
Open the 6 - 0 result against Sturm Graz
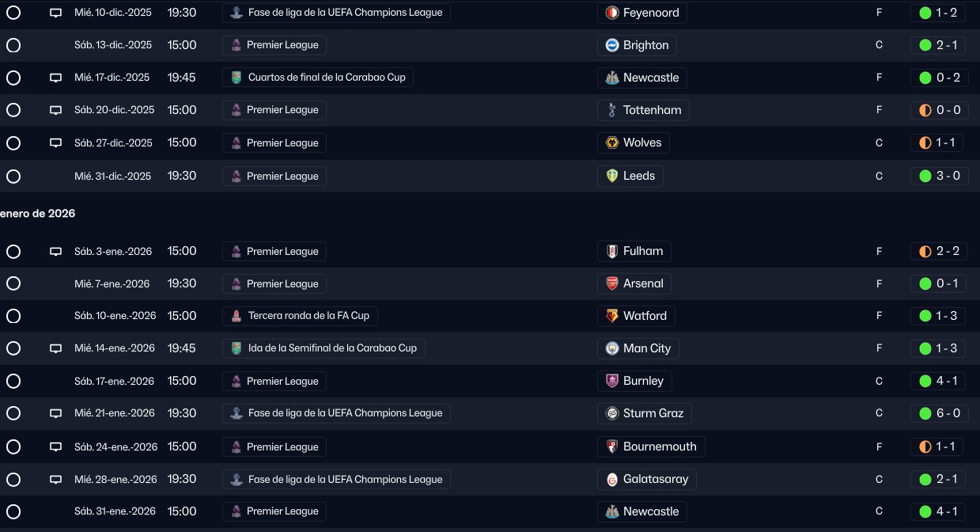(947, 413)
